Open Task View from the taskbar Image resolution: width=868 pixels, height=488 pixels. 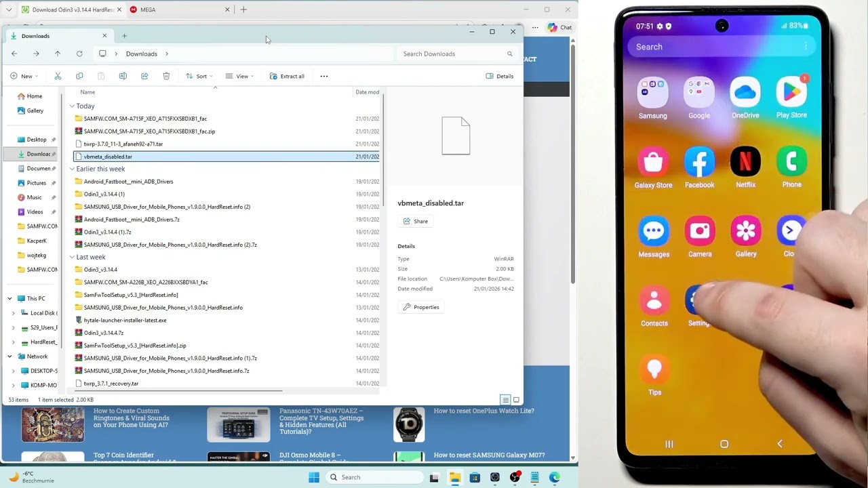tap(435, 477)
